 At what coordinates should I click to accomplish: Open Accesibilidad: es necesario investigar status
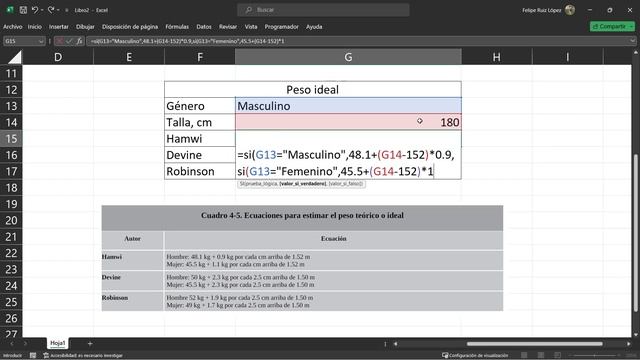[x=83, y=356]
